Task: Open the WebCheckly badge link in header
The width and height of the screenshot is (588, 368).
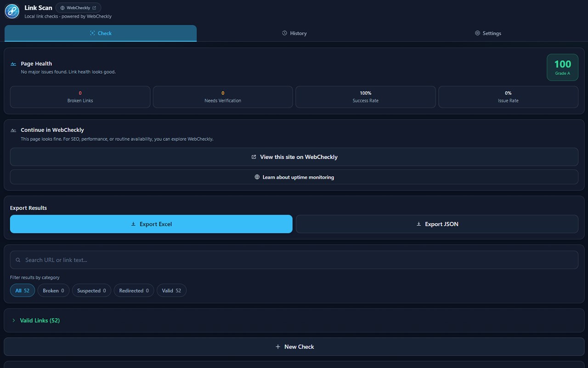Action: 78,8
